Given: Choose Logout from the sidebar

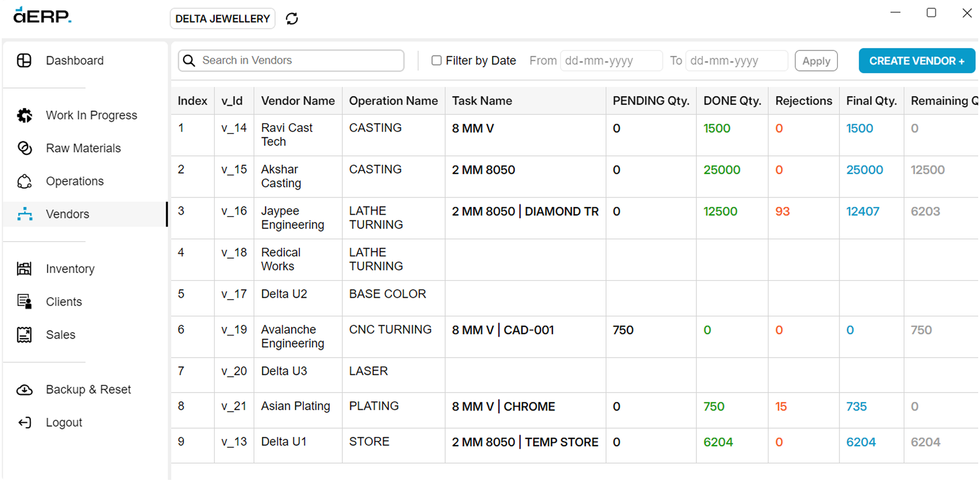Looking at the screenshot, I should (84, 423).
